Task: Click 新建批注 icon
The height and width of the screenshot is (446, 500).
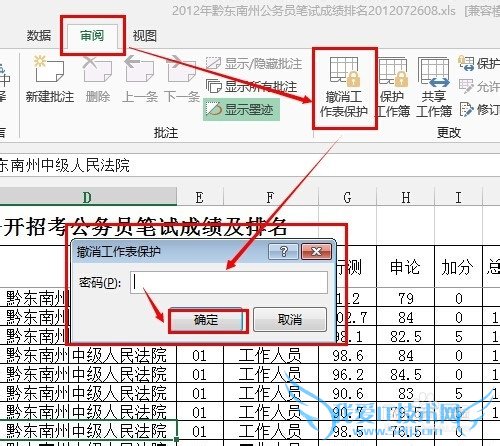Action: point(50,69)
